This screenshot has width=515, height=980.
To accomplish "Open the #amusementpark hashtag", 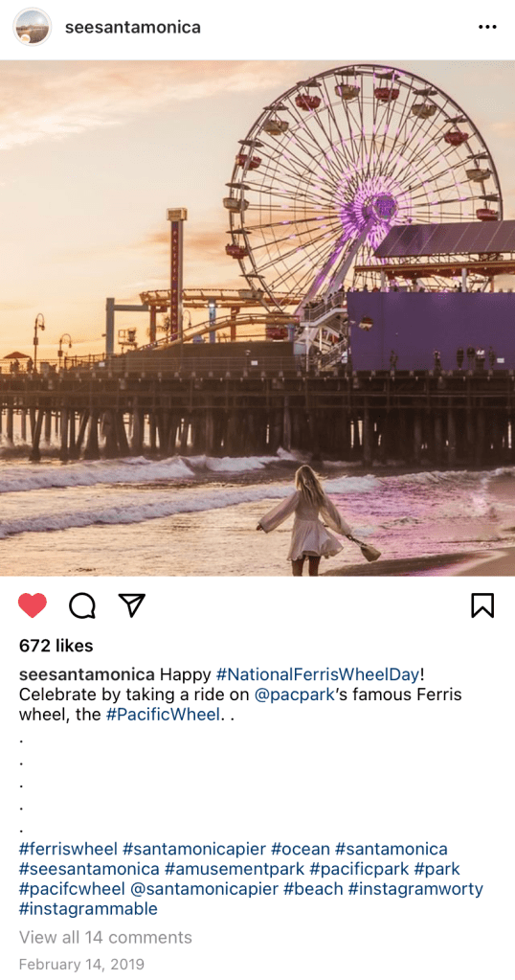I will click(235, 869).
